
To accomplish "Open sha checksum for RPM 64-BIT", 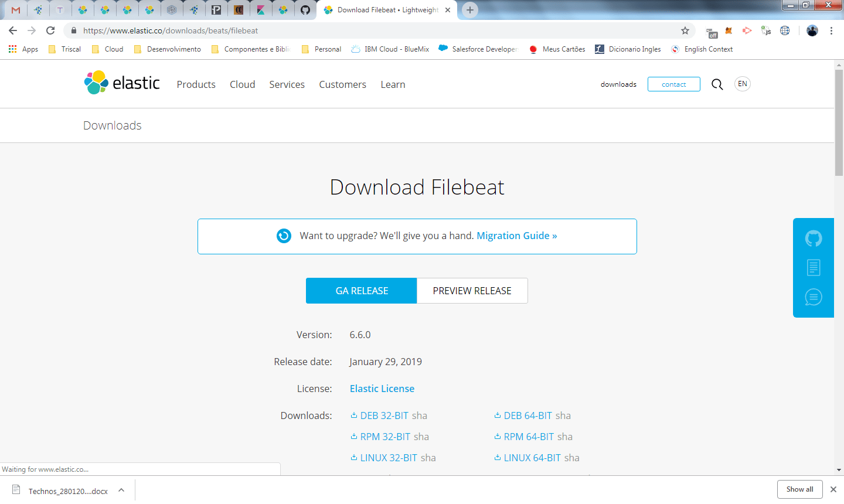I will tap(565, 437).
